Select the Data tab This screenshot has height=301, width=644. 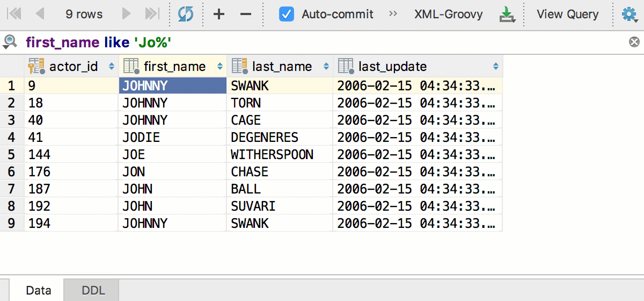pyautogui.click(x=38, y=291)
